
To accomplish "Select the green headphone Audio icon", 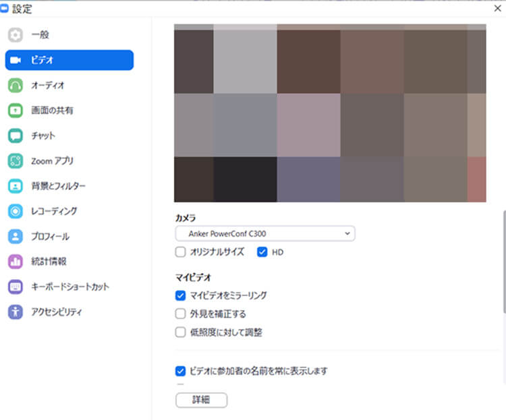I will pos(16,86).
